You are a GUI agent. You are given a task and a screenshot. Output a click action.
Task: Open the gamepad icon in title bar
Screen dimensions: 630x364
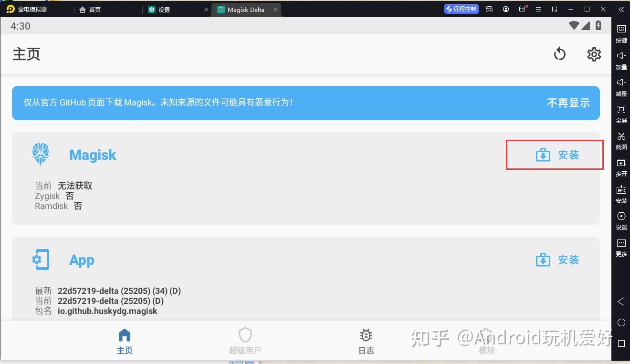489,9
